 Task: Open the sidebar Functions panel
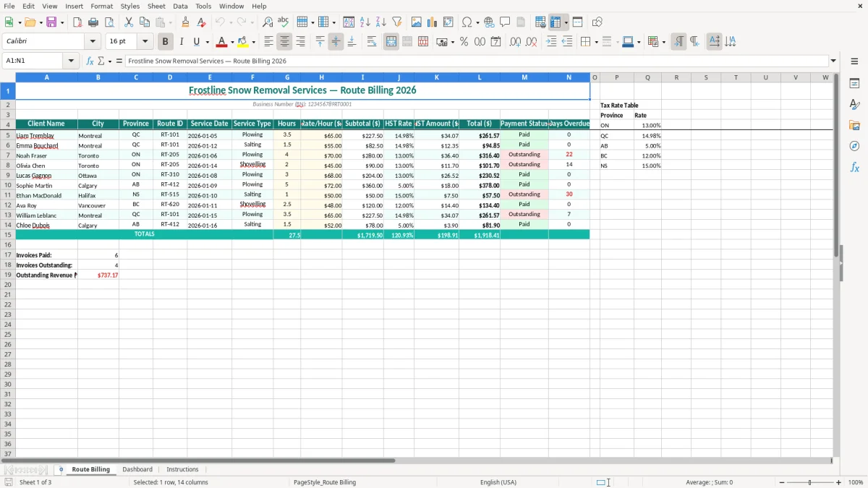(x=854, y=168)
